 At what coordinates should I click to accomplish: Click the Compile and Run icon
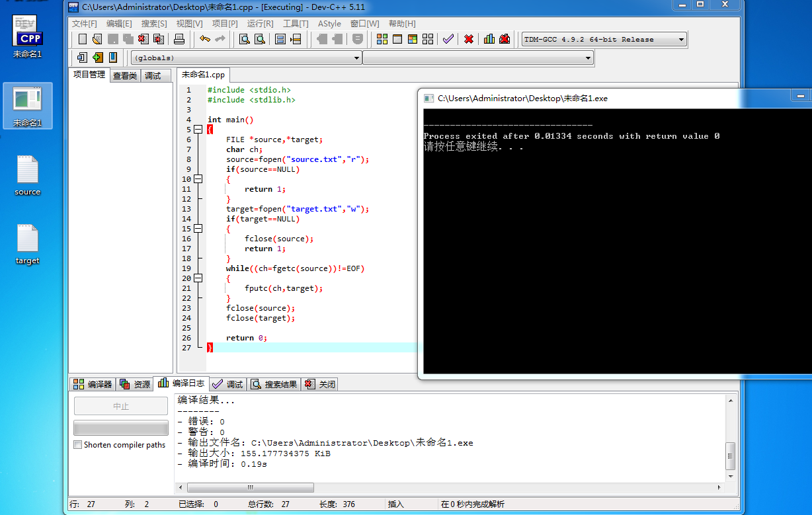coord(413,39)
